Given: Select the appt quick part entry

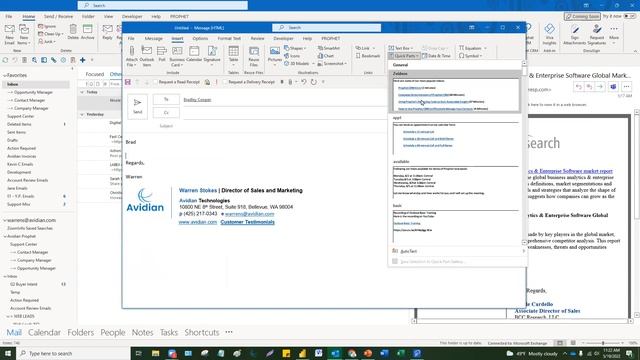Looking at the screenshot, I should [456, 136].
